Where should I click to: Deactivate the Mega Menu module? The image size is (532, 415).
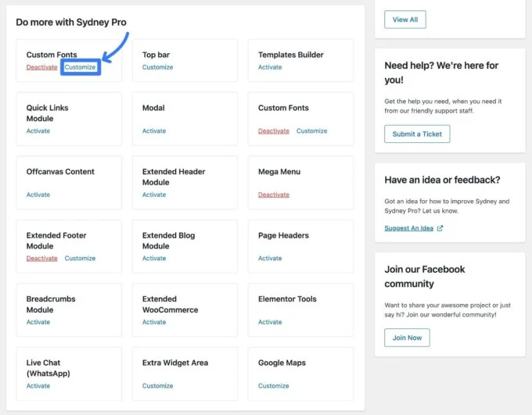[x=274, y=195]
